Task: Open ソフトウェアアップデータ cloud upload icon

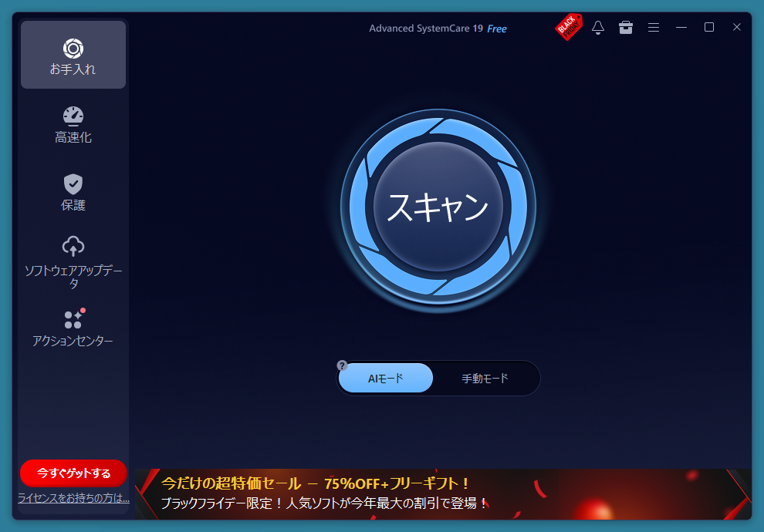Action: pyautogui.click(x=73, y=246)
